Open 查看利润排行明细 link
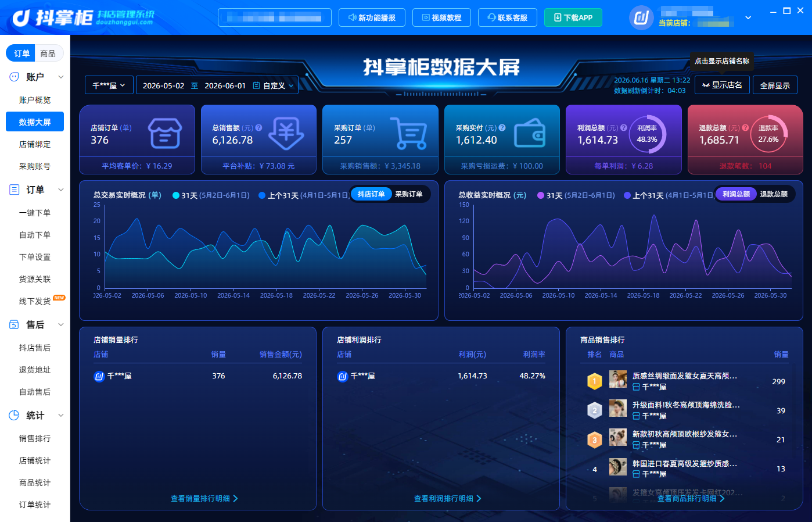Viewport: 812px width, 522px height. 448,499
